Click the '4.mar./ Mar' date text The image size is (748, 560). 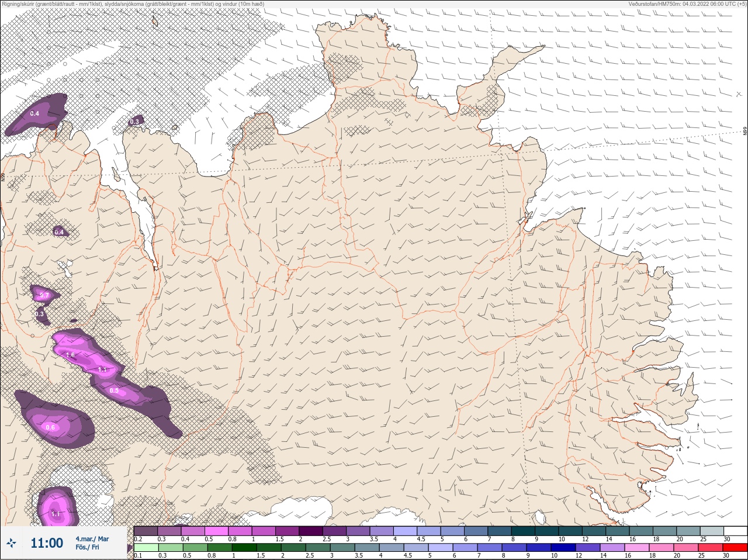(92, 539)
